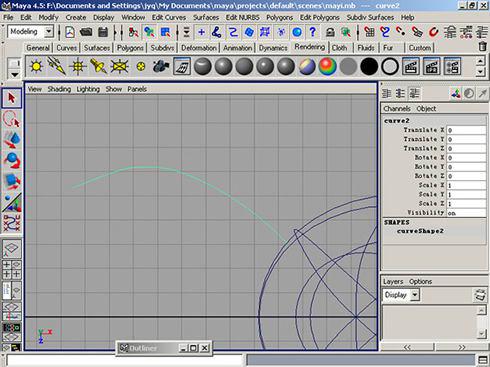Create a directional light from the shelf

pyautogui.click(x=57, y=66)
